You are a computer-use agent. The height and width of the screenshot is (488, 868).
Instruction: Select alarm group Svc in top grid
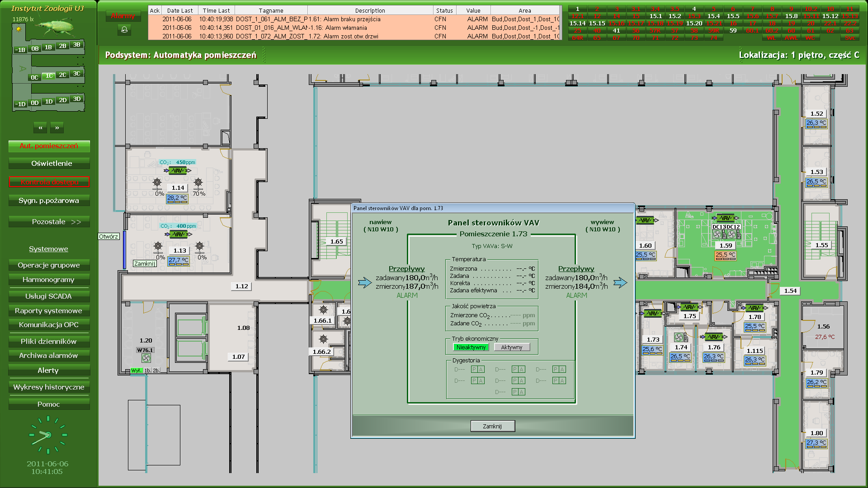(849, 38)
